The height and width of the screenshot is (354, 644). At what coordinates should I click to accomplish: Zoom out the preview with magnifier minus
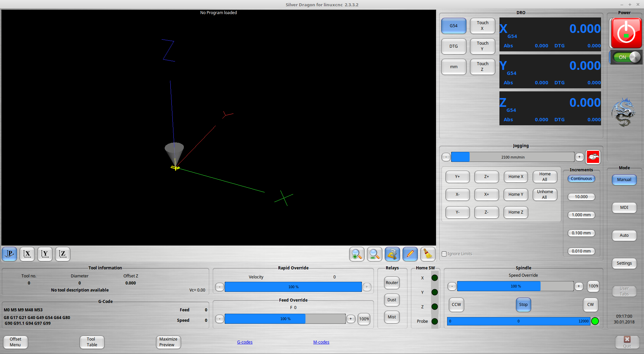pyautogui.click(x=374, y=254)
